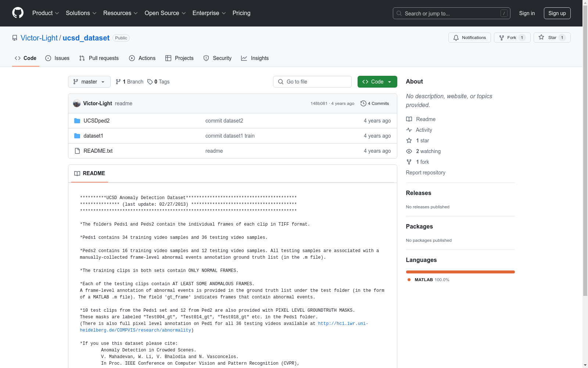Click the branch icon for 1 Branch
This screenshot has height=368, width=588.
[118, 82]
